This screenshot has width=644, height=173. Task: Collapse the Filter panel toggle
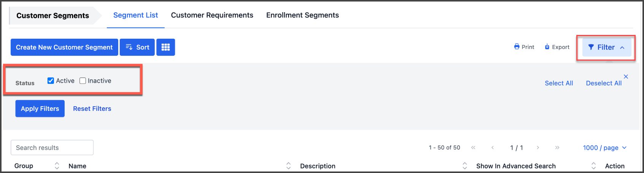click(607, 47)
